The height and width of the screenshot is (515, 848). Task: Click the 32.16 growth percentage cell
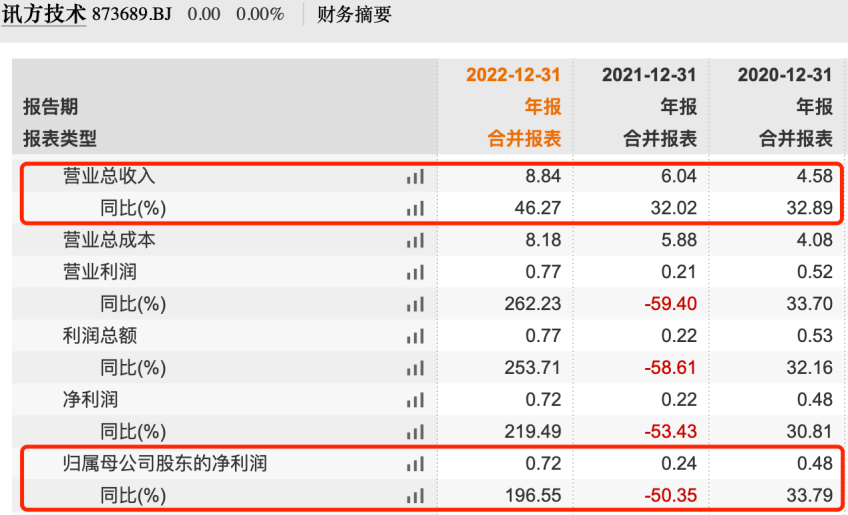point(809,368)
